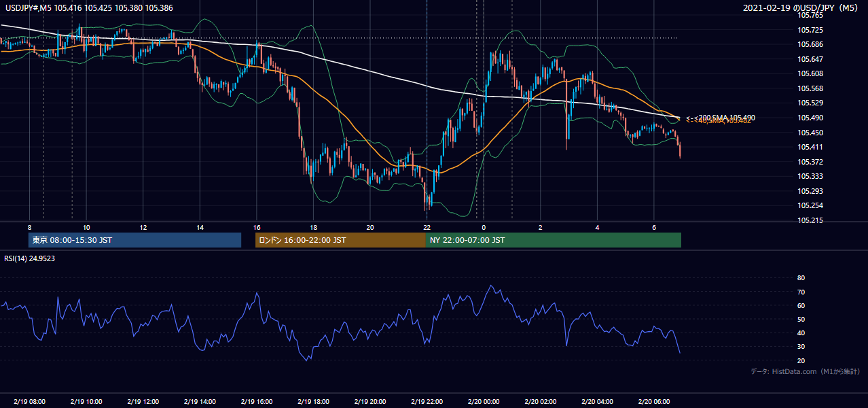The width and height of the screenshot is (868, 408).
Task: Click the 18 hour tick under price chart
Action: pyautogui.click(x=313, y=227)
